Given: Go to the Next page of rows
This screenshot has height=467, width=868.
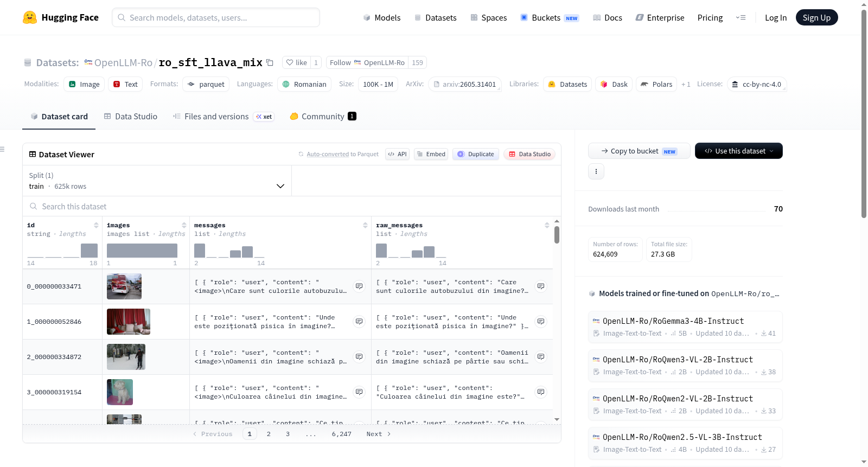Looking at the screenshot, I should pos(379,434).
